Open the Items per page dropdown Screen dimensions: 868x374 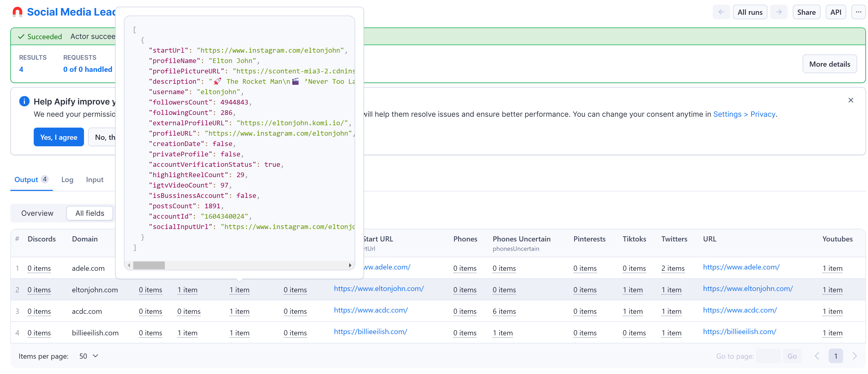[89, 356]
